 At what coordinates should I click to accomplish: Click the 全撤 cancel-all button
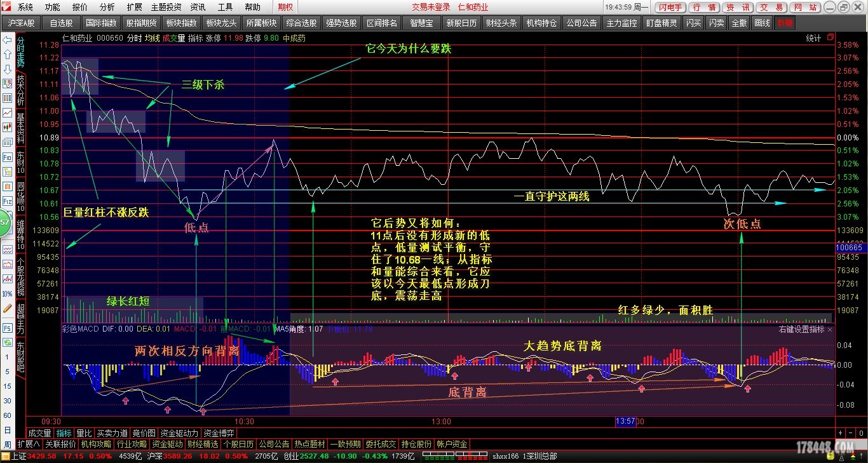(x=739, y=22)
